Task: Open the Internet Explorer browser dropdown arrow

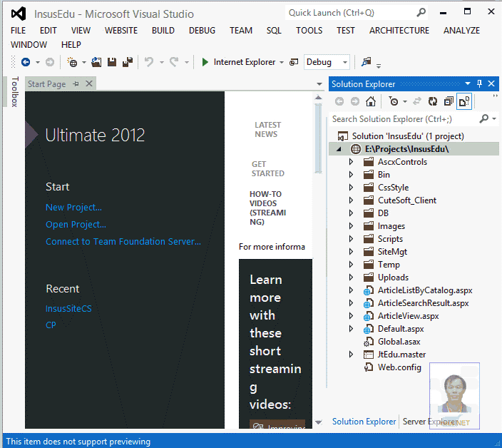Action: pyautogui.click(x=282, y=62)
